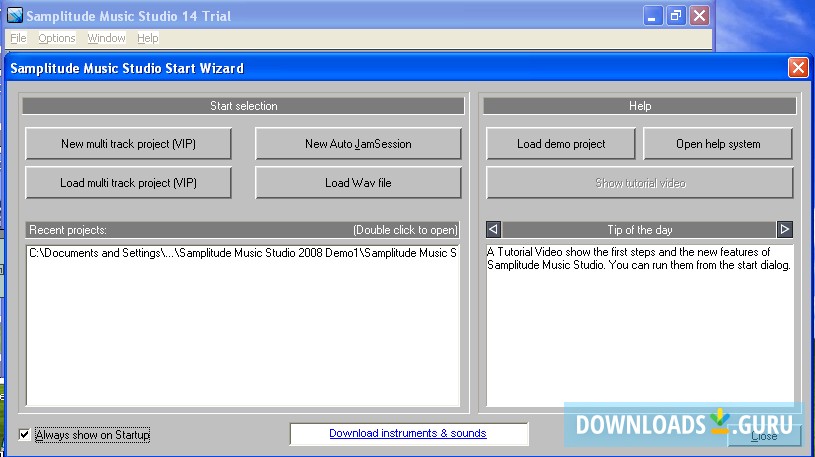Viewport: 815px width, 457px height.
Task: Open the help system
Action: click(718, 143)
